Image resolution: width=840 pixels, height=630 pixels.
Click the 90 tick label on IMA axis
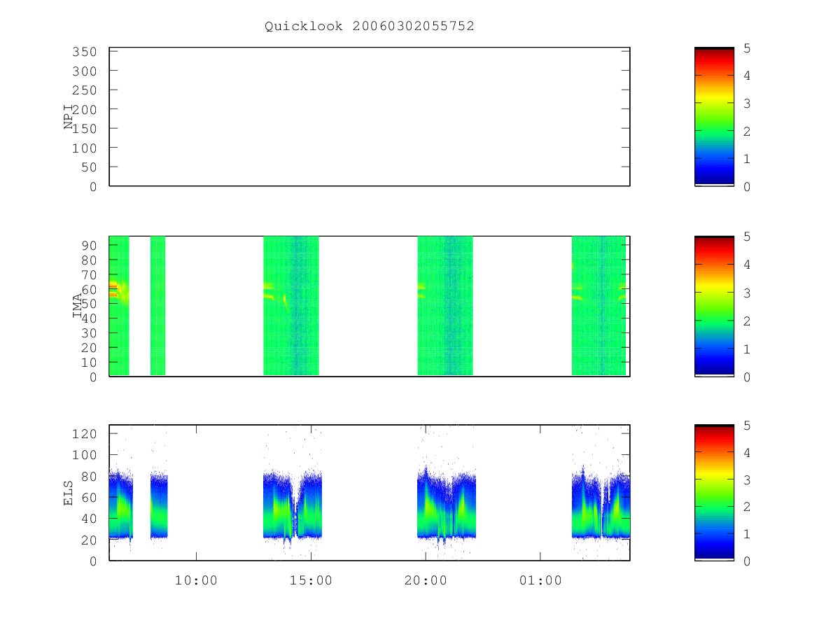click(88, 245)
